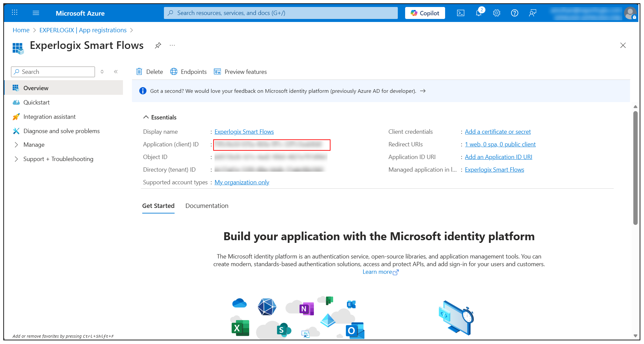Collapse the sidebar menu with double chevron

[x=116, y=72]
